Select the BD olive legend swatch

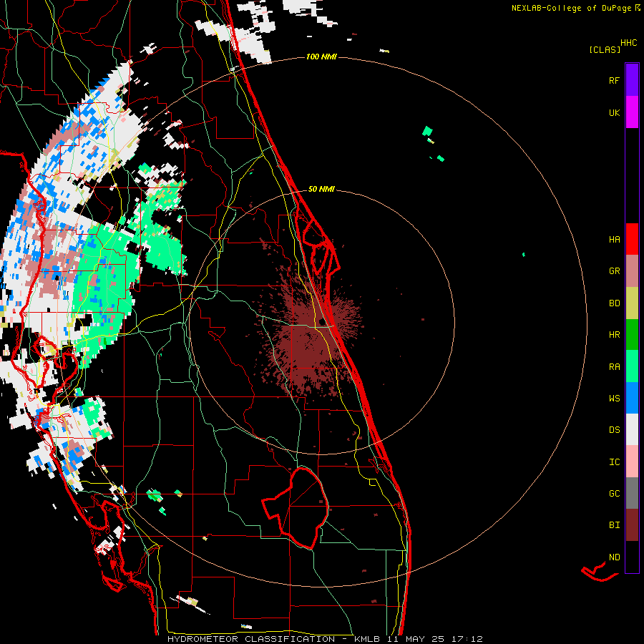pos(632,303)
